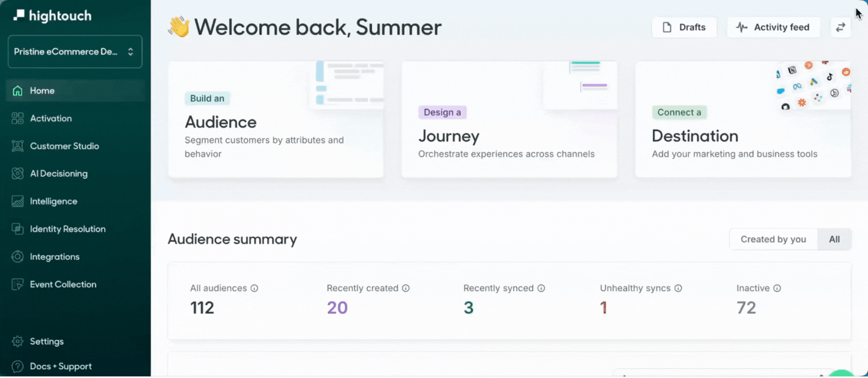Open AI Decisioning from sidebar icon
868x378 pixels.
[x=17, y=174]
